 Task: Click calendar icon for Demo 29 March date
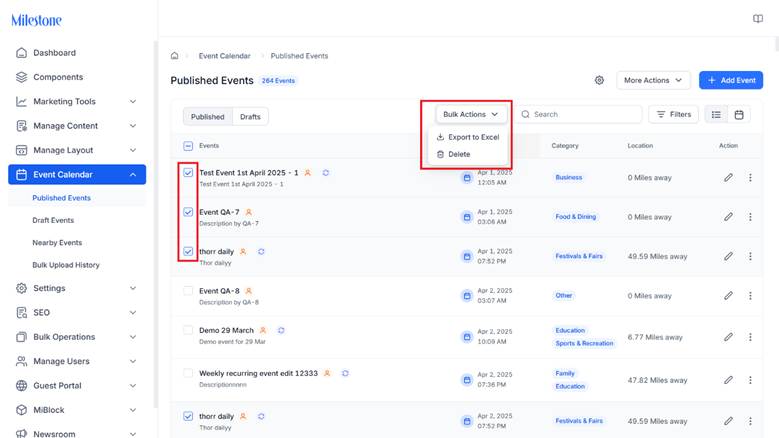467,337
